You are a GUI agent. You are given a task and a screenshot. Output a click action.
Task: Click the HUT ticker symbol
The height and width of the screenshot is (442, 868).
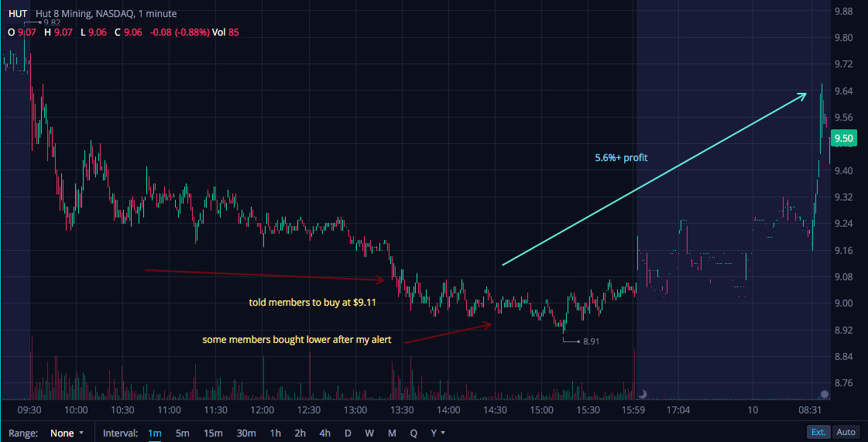pos(18,13)
